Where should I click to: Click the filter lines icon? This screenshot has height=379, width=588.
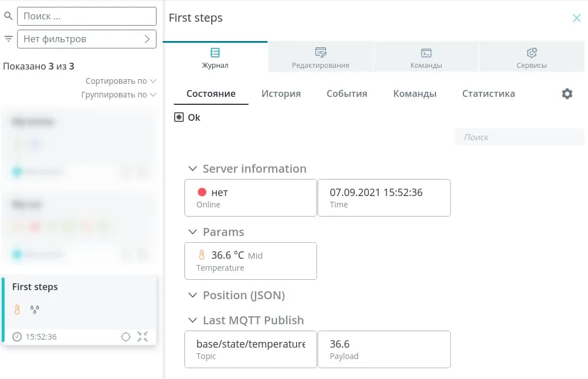point(8,39)
